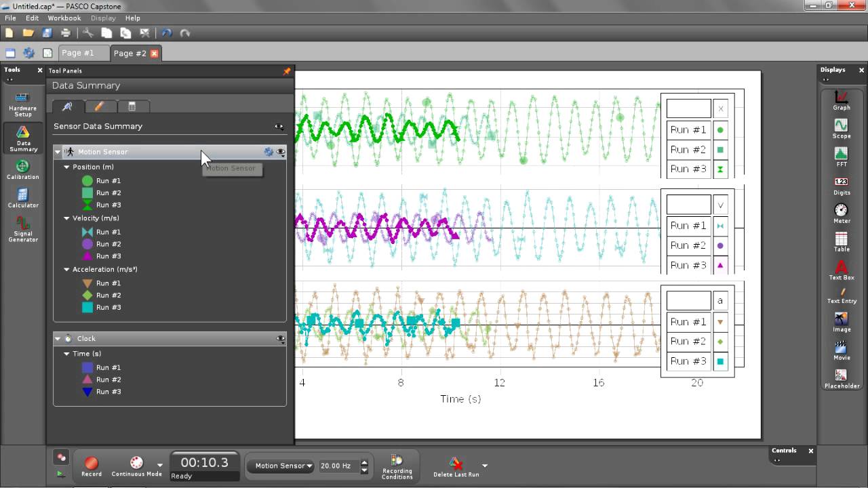This screenshot has width=868, height=488.
Task: Open Motion Sensor properties gear
Action: 269,152
